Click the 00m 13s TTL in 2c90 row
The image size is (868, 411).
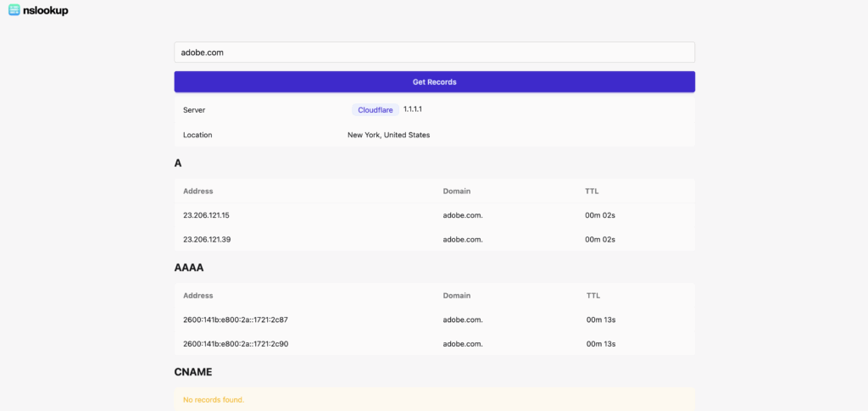click(x=601, y=344)
